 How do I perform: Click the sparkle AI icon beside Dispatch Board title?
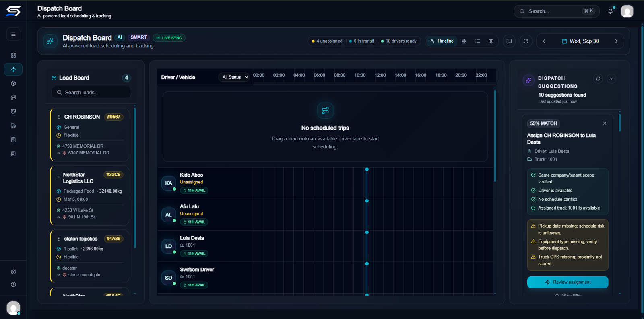click(50, 41)
